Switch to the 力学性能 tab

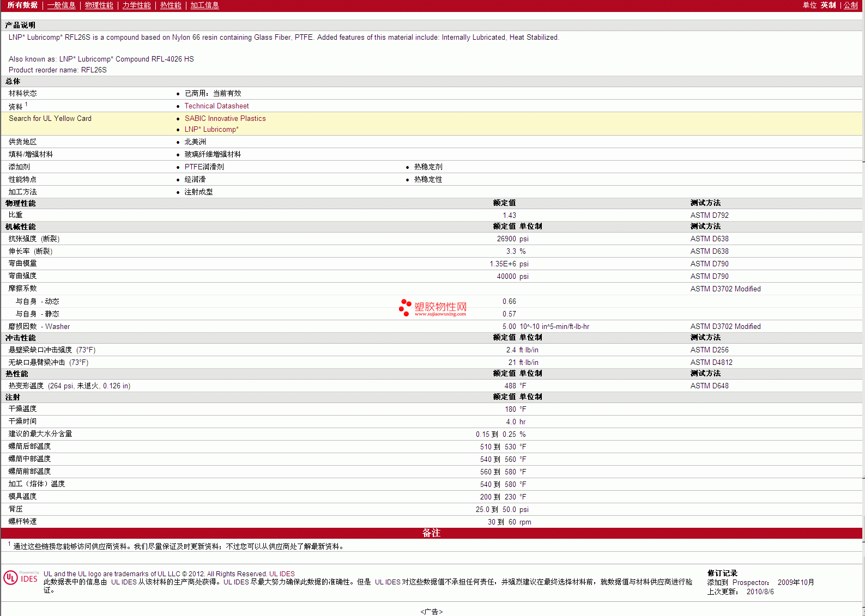coord(137,5)
